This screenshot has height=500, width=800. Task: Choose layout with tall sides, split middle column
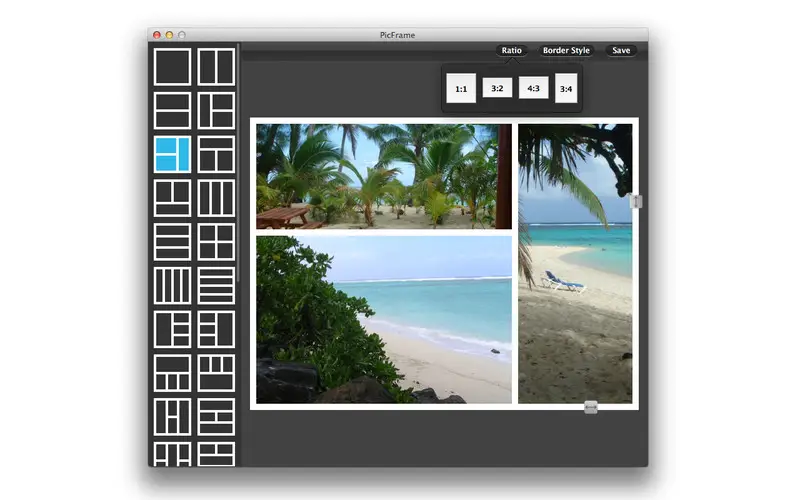pyautogui.click(x=172, y=417)
